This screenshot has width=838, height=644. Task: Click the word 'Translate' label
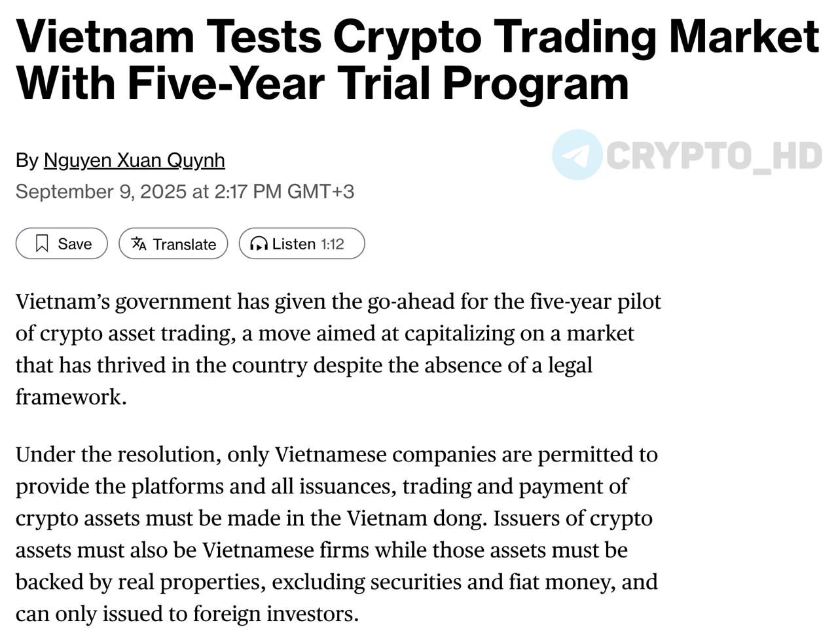(185, 244)
